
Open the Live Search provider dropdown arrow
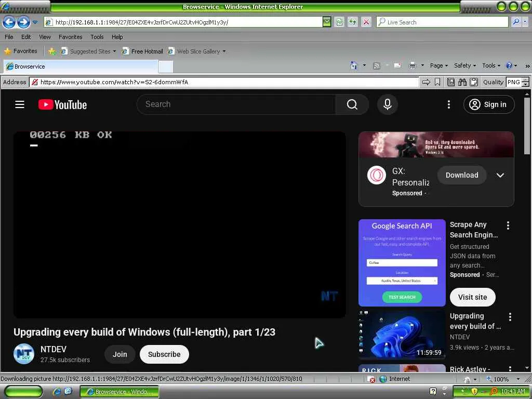[525, 22]
